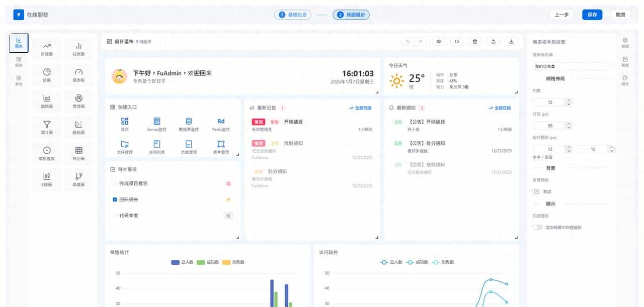
Task: Pick the pie chart component icon
Action: pyautogui.click(x=47, y=75)
